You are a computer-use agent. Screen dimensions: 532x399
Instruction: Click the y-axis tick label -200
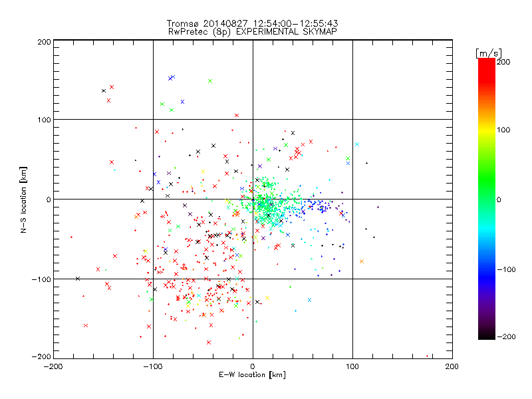41,356
